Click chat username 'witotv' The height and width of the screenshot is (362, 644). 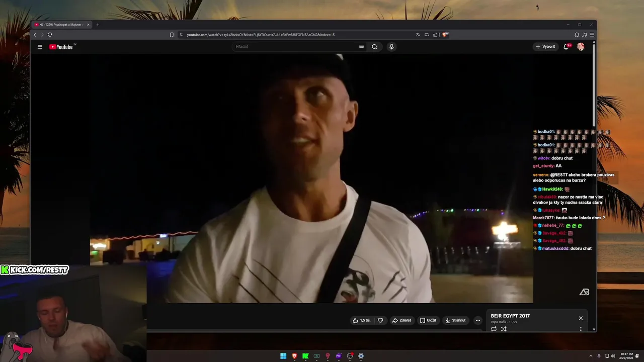[543, 158]
